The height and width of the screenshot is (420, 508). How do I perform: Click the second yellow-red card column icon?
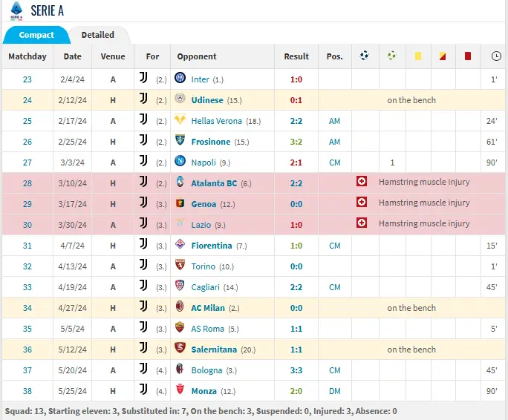coord(442,56)
